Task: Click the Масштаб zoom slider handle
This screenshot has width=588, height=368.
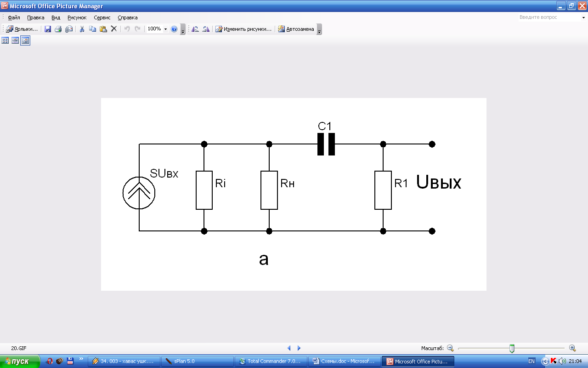Action: click(512, 349)
